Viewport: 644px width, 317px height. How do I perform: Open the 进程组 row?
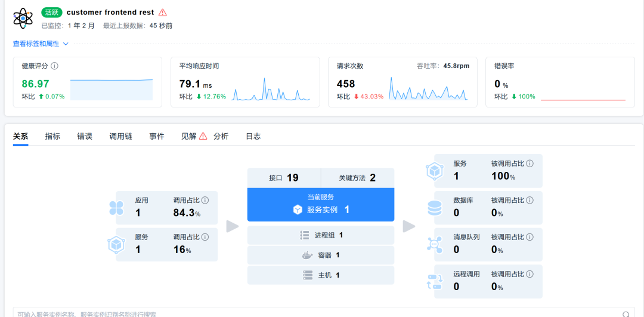321,235
